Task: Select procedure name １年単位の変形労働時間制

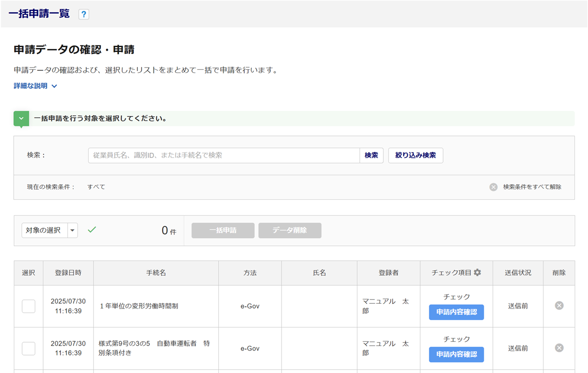Action: pos(138,306)
